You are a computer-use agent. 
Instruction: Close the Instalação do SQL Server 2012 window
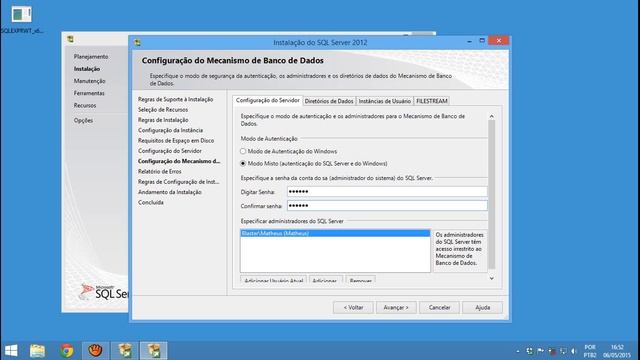498,40
